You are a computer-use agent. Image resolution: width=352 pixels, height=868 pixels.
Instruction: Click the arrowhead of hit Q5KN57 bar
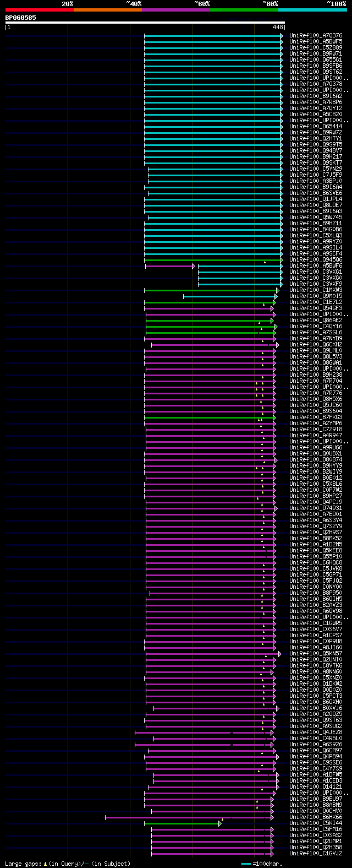pyautogui.click(x=280, y=654)
